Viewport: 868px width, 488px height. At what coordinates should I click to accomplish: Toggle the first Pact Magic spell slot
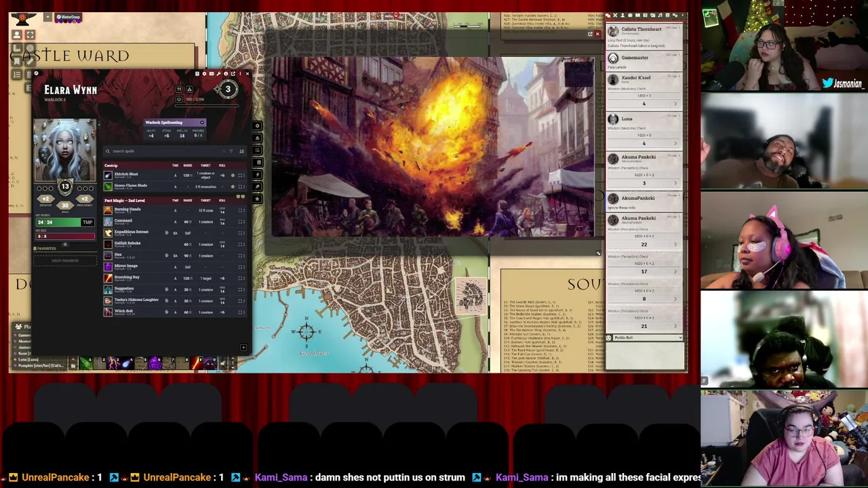[x=238, y=197]
